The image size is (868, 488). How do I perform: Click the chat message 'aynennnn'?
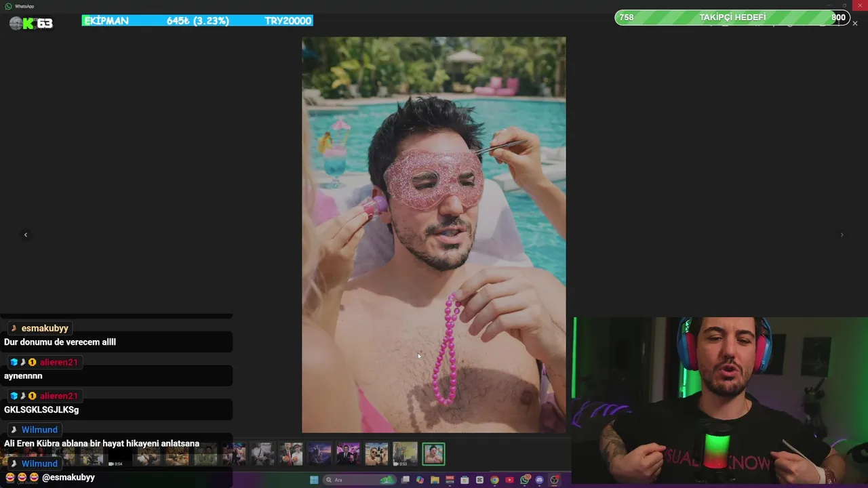click(23, 376)
